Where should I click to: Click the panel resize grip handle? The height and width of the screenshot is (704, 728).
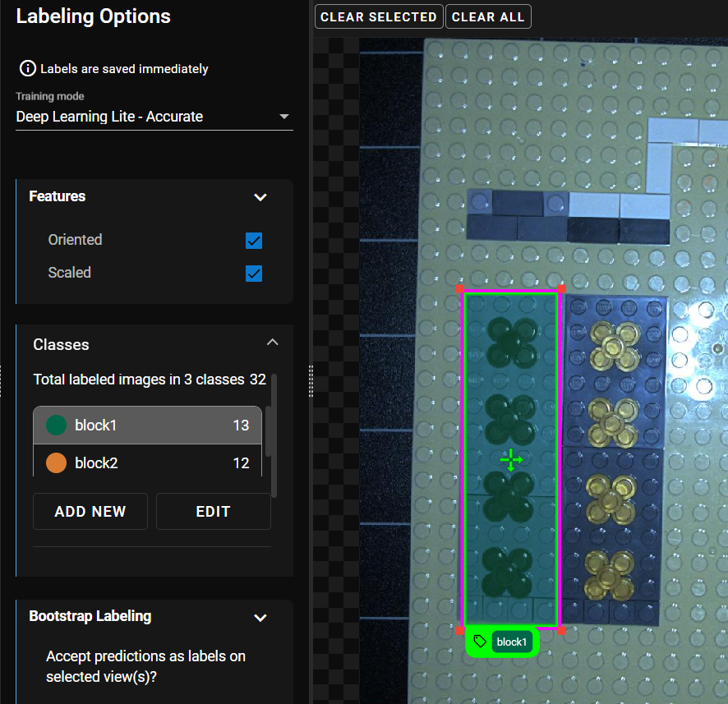(x=311, y=381)
